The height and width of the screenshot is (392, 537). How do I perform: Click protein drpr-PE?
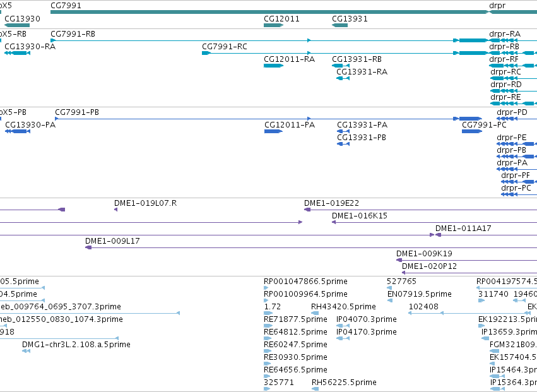pos(517,145)
